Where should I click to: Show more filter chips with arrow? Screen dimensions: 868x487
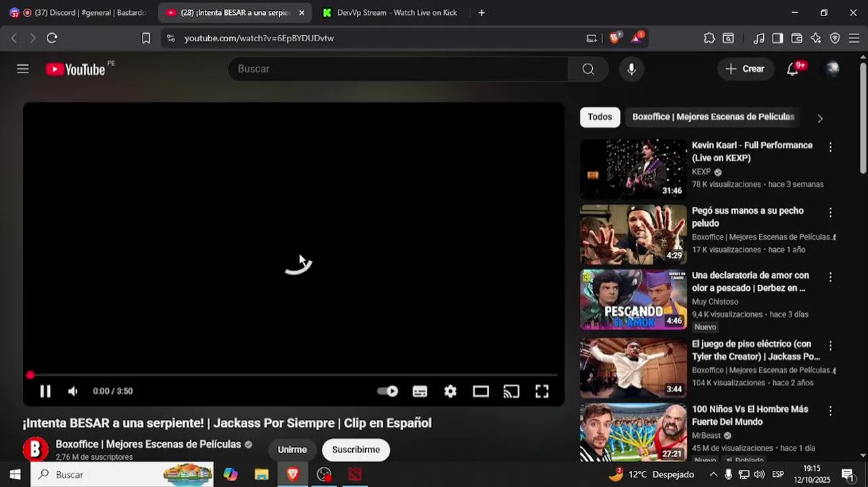pyautogui.click(x=820, y=118)
